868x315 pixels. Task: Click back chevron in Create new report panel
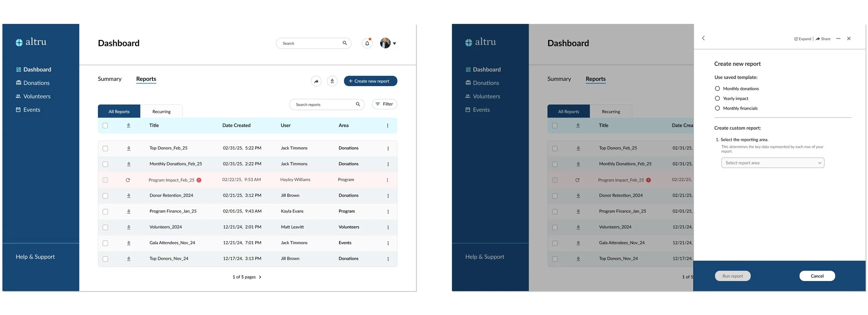tap(703, 38)
